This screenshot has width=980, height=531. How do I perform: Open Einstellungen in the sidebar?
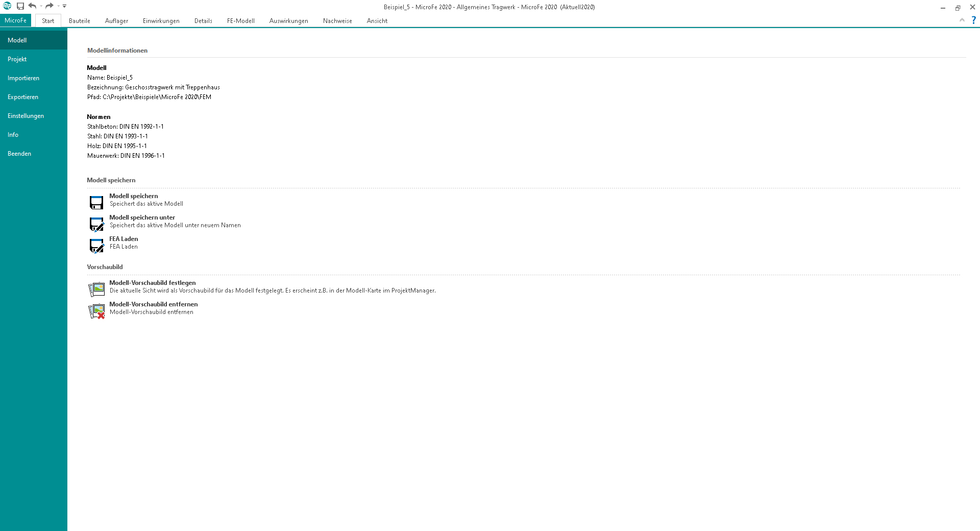(x=34, y=116)
